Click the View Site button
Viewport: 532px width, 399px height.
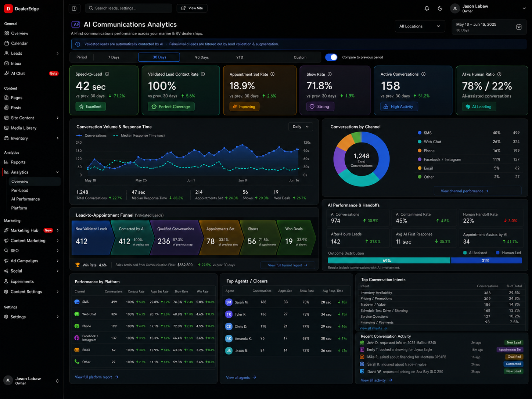[192, 8]
